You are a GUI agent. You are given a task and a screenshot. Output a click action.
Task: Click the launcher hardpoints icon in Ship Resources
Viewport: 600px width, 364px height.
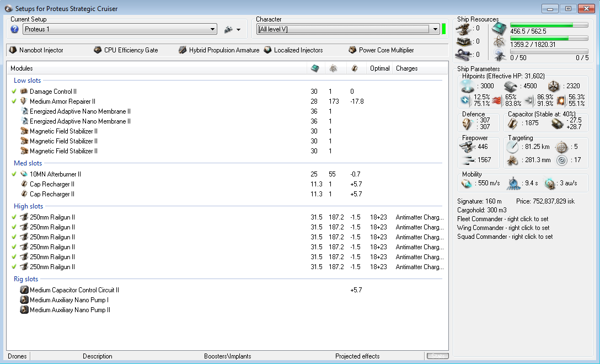coord(463,41)
